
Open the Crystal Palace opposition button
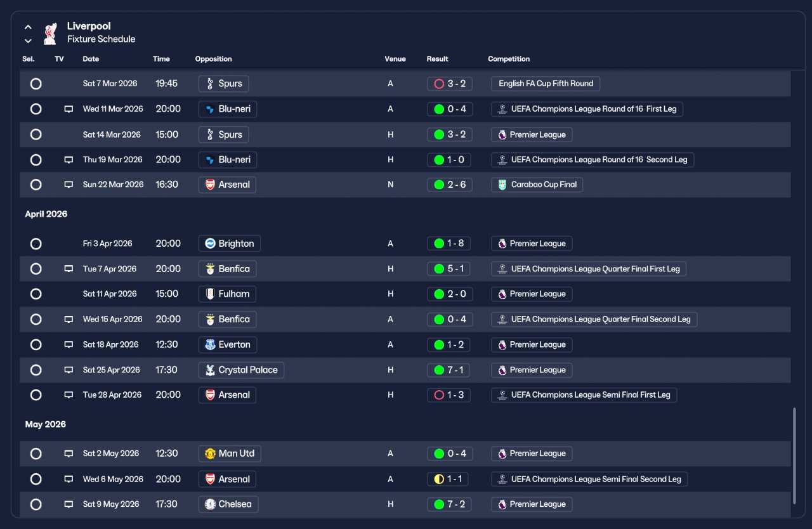coord(241,370)
